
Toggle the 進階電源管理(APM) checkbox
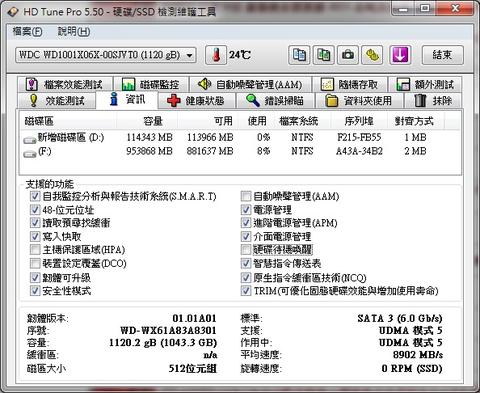(x=246, y=223)
